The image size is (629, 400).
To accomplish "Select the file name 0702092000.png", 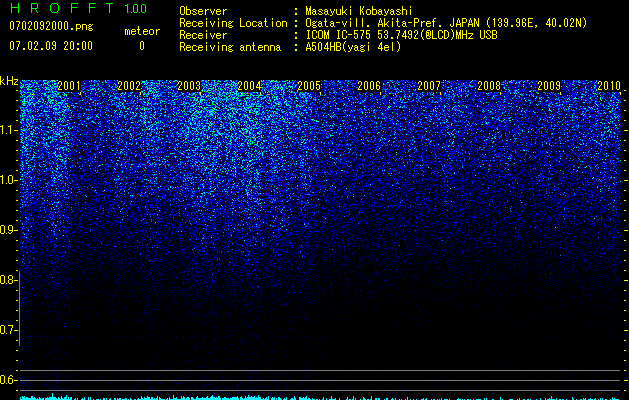I will (51, 26).
